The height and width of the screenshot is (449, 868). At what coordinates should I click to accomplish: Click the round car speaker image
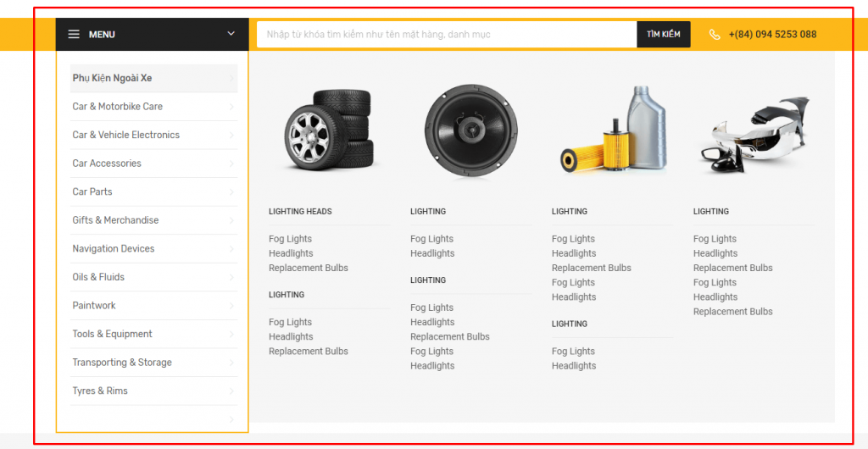[x=471, y=130]
